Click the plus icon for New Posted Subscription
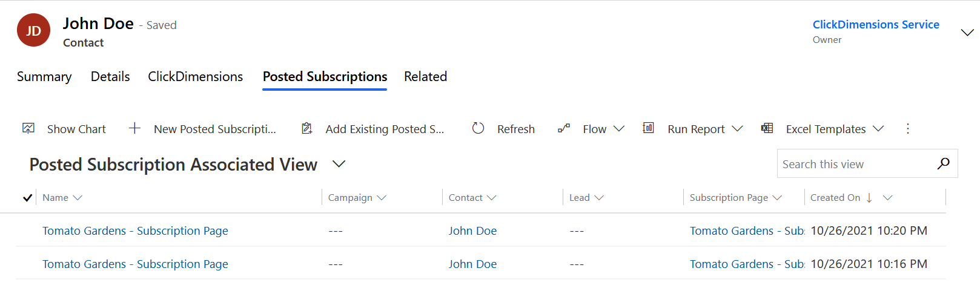Viewport: 980px width, 294px height. point(134,128)
